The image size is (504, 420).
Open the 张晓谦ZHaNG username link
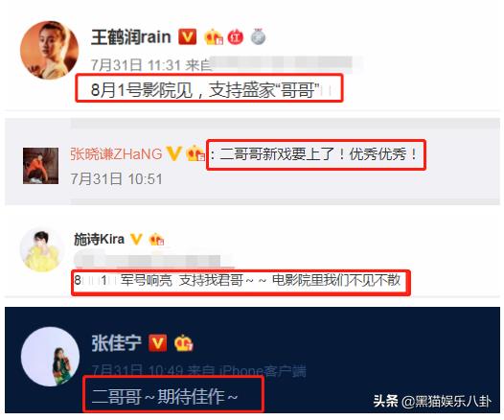[116, 153]
